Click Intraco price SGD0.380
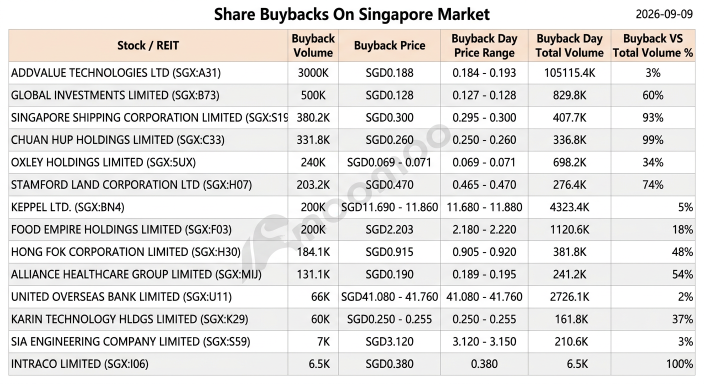Image resolution: width=704 pixels, height=384 pixels. [x=389, y=364]
